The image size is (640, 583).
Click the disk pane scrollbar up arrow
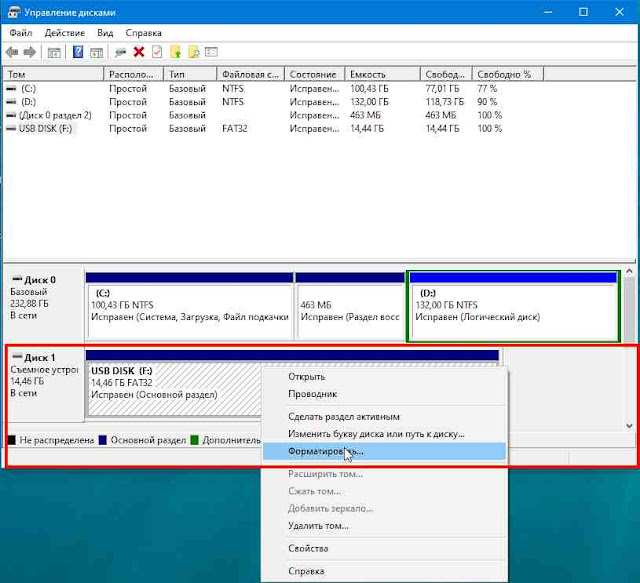629,271
